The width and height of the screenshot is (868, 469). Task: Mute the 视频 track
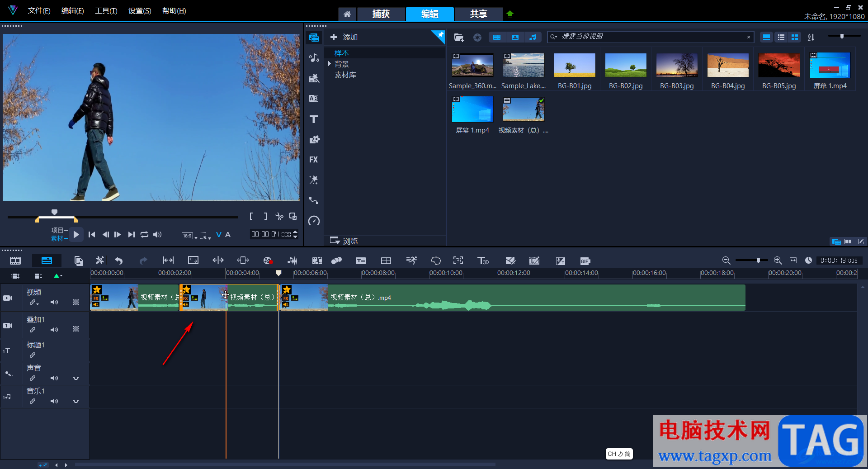[54, 302]
